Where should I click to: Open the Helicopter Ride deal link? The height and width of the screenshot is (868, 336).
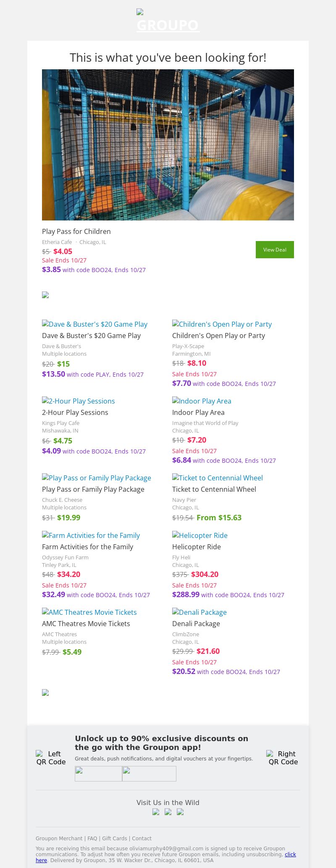pyautogui.click(x=199, y=535)
